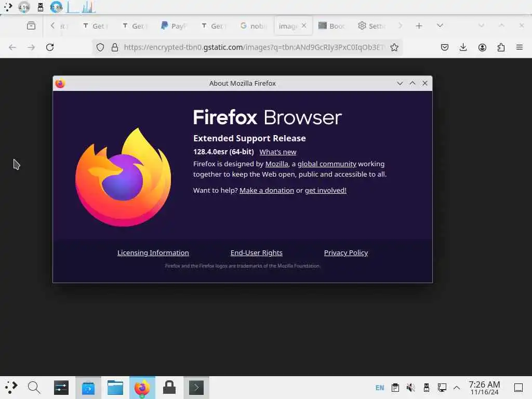The width and height of the screenshot is (532, 399).
Task: Change keyboard layout EN indicator
Action: 380,388
